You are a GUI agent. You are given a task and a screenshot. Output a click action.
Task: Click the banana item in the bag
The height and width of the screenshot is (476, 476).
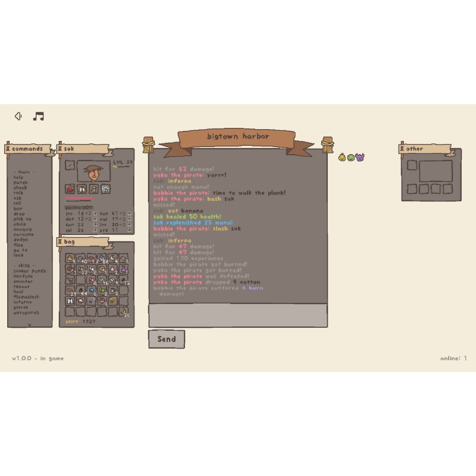point(124,311)
